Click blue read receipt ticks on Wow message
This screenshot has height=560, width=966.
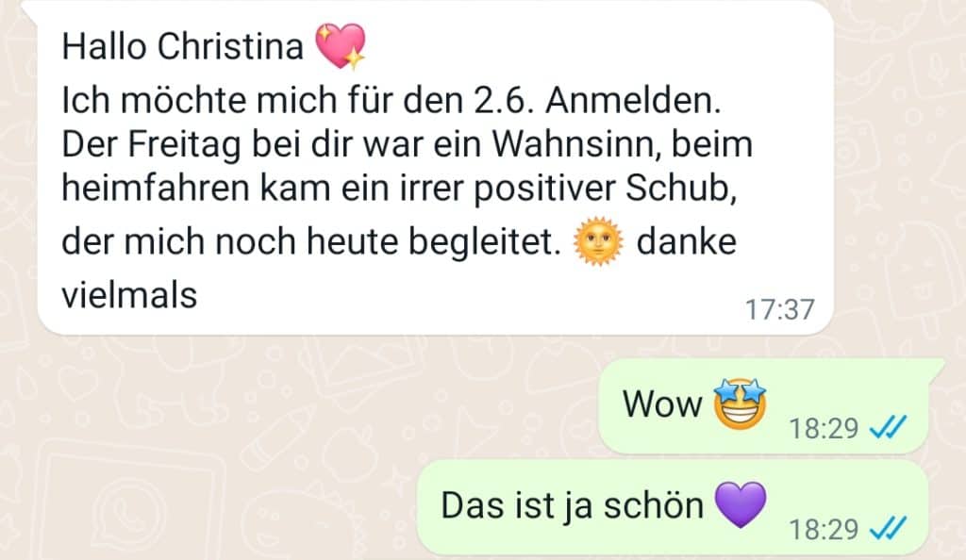click(x=888, y=427)
